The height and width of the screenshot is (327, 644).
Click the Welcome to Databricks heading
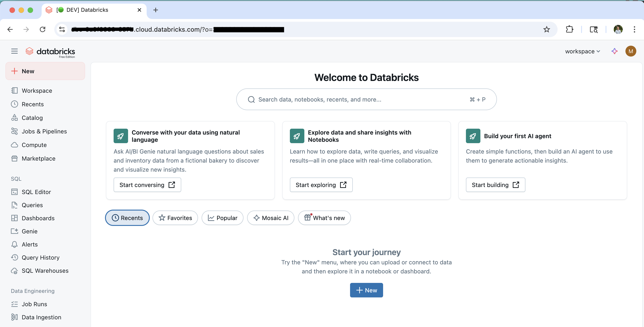click(367, 78)
